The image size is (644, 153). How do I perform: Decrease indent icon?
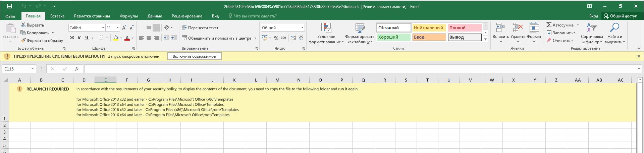coord(167,38)
